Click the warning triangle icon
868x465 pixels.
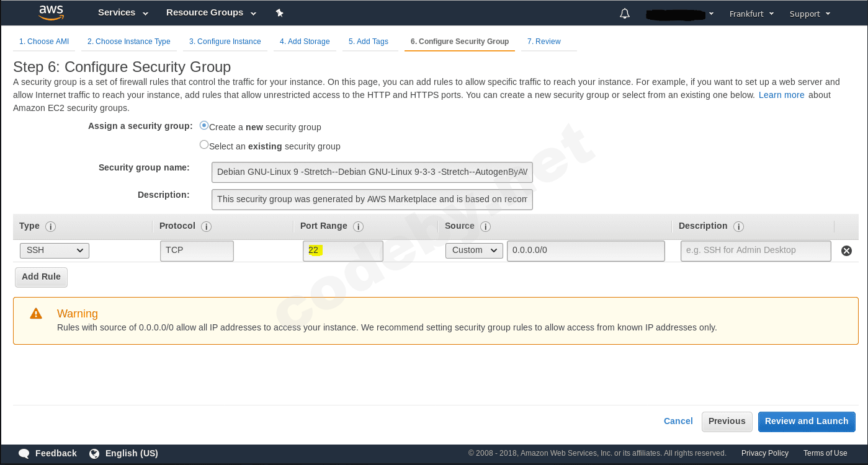point(35,314)
